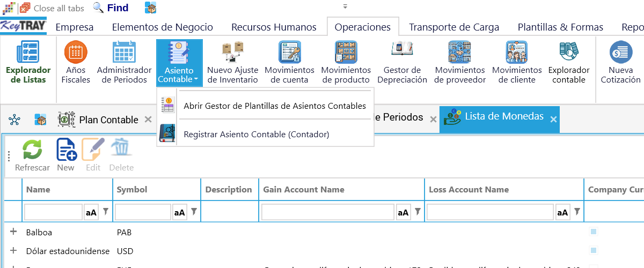Viewport: 644px width, 268px height.
Task: Open Movimientos de producto
Action: pos(346,63)
